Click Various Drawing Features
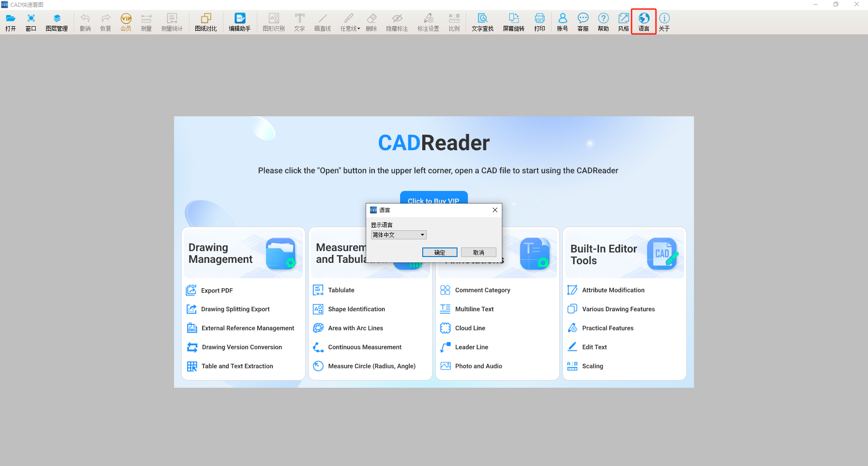This screenshot has width=868, height=466. [618, 309]
